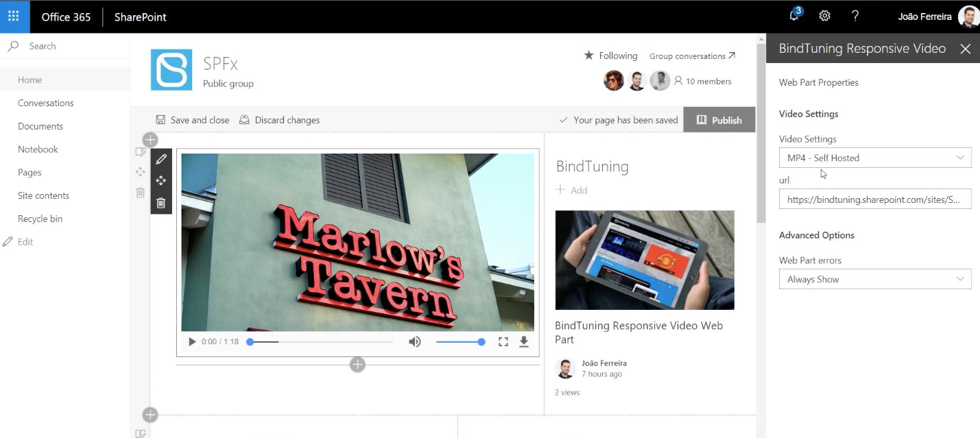Open notifications bell with 3 badge
This screenshot has width=980, height=438.
(x=795, y=16)
